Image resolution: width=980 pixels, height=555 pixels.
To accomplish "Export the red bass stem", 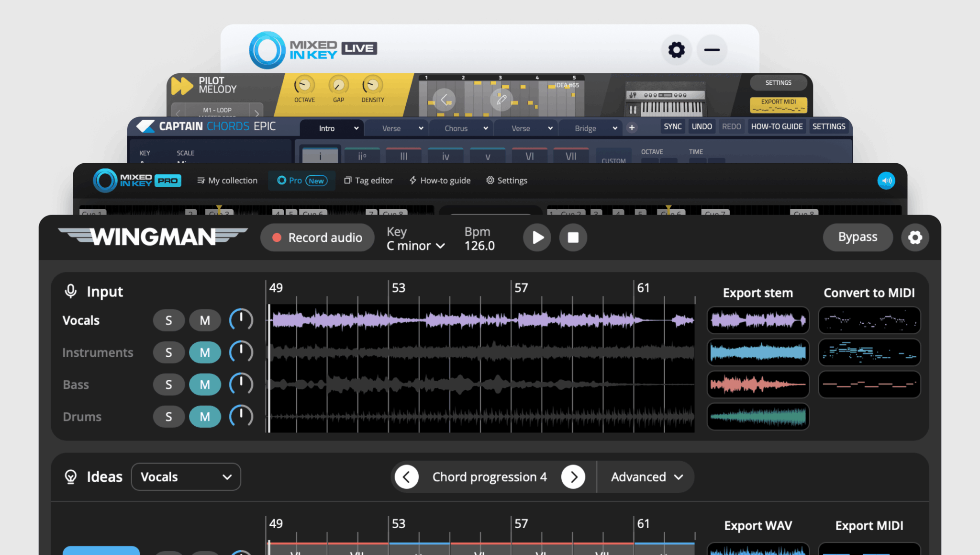I will tap(758, 385).
